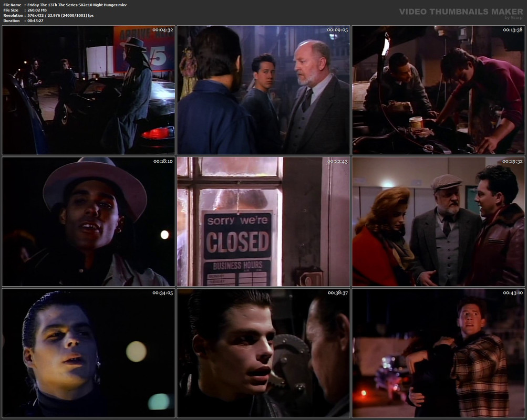This screenshot has height=420, width=527.
Task: Click the file name text ending in Night Hunger.mkv
Action: pos(77,5)
